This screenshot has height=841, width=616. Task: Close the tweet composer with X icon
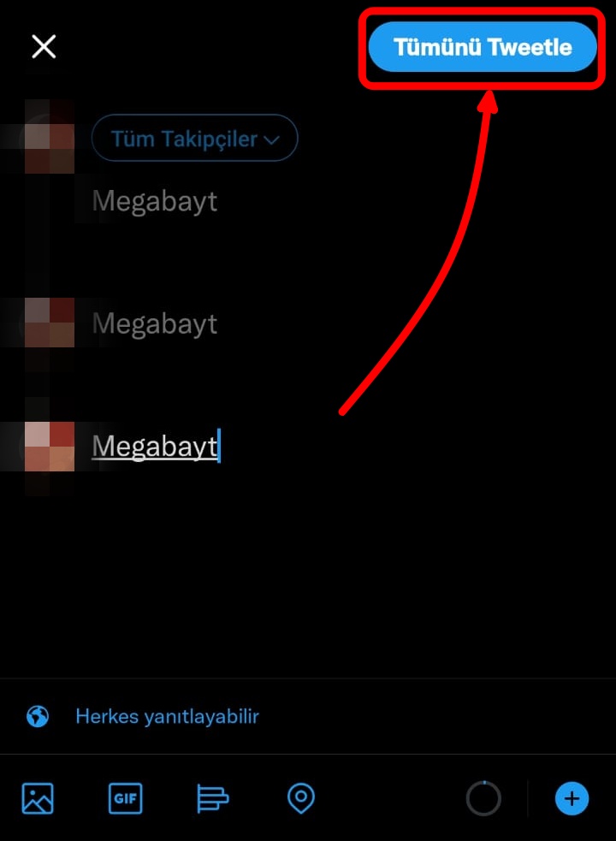coord(44,47)
